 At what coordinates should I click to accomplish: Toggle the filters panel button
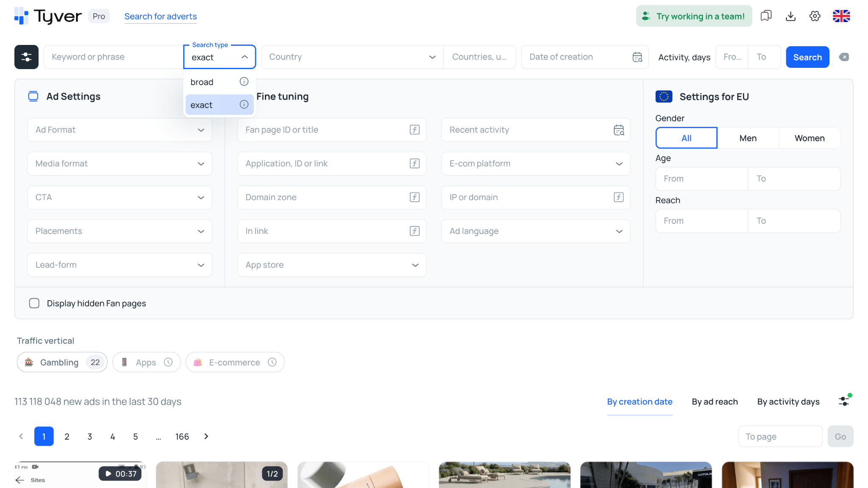tap(26, 57)
